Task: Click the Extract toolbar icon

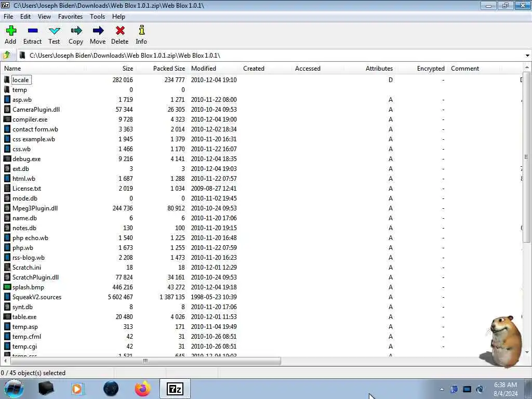Action: [x=33, y=31]
